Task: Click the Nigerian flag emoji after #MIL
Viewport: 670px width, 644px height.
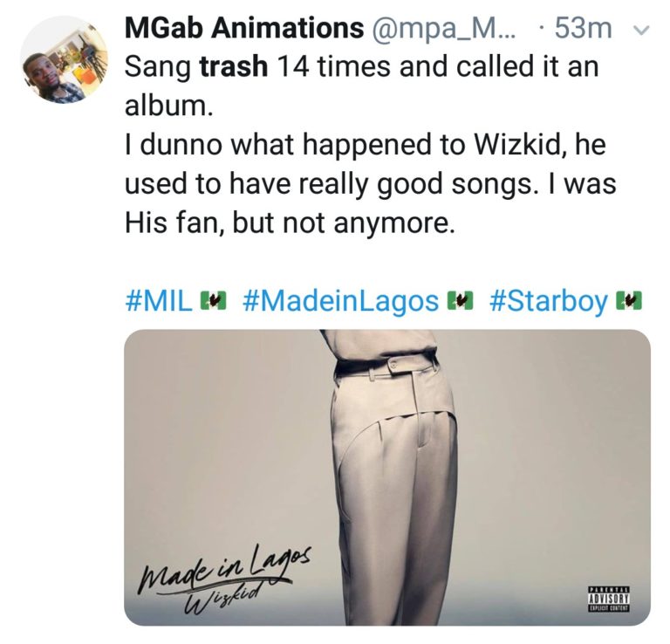Action: [209, 300]
